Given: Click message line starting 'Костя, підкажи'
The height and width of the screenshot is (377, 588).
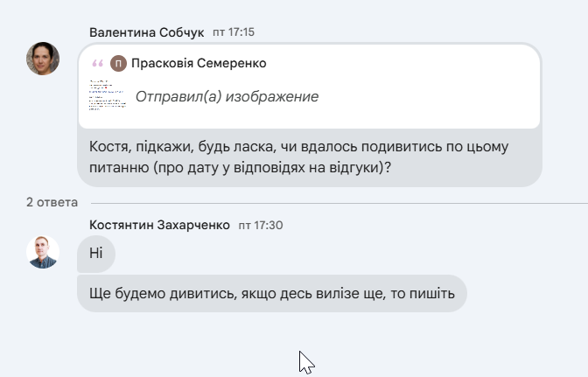Looking at the screenshot, I should pyautogui.click(x=299, y=147).
